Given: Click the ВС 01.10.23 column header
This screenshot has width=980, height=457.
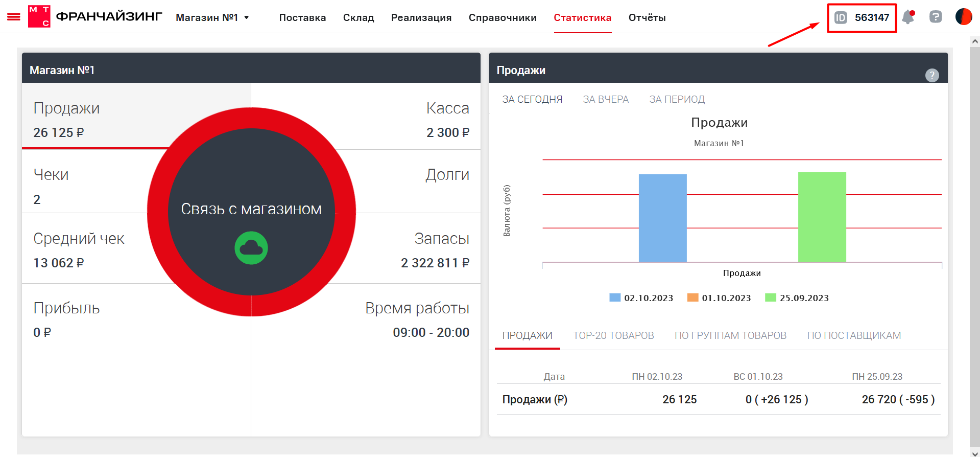Looking at the screenshot, I should tap(758, 377).
